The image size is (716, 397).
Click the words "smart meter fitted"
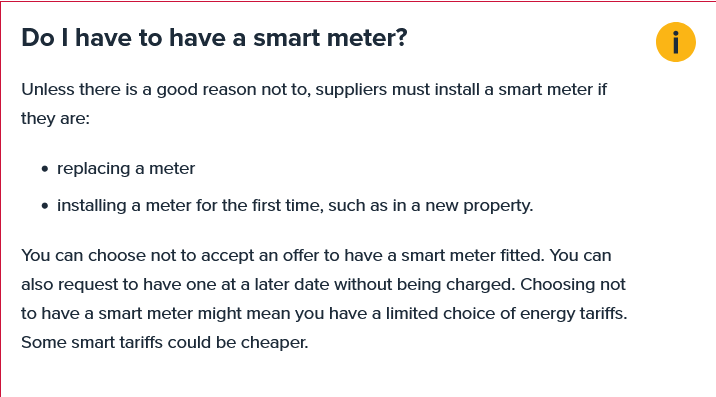(x=471, y=255)
